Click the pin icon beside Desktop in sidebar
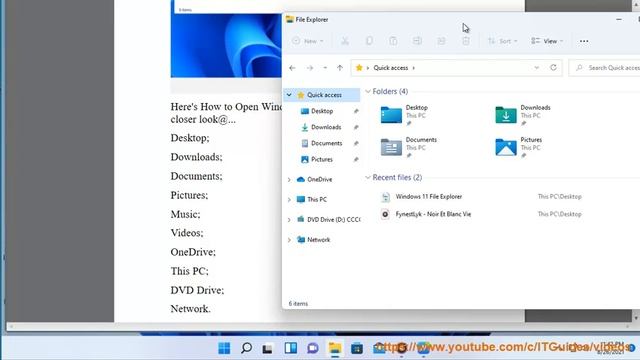This screenshot has width=640, height=360. pos(356,111)
